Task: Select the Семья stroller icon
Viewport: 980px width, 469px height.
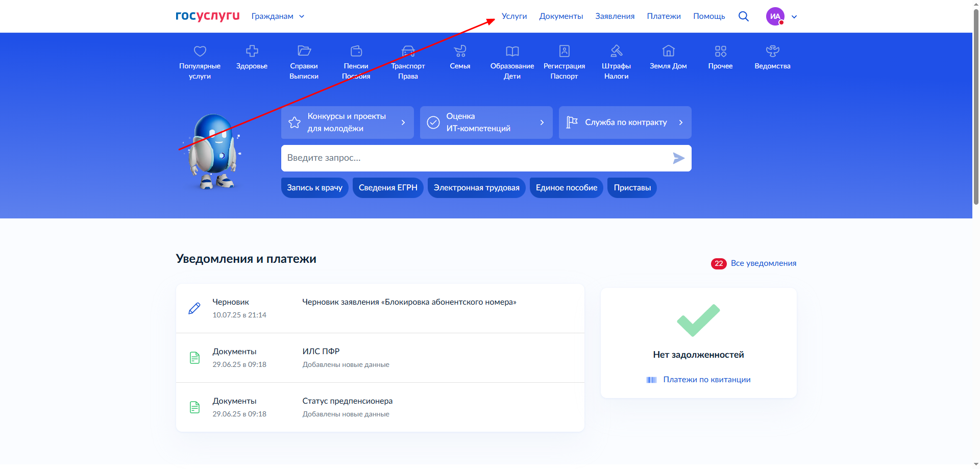Action: coord(460,51)
